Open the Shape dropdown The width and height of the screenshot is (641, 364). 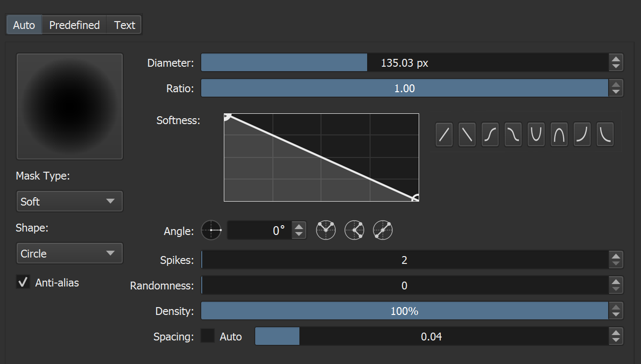point(69,254)
